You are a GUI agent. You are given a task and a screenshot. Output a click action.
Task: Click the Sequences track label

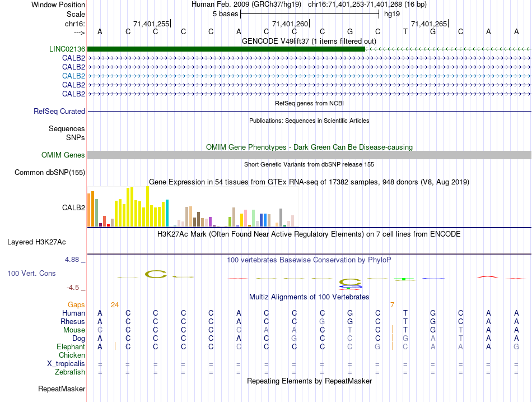67,128
